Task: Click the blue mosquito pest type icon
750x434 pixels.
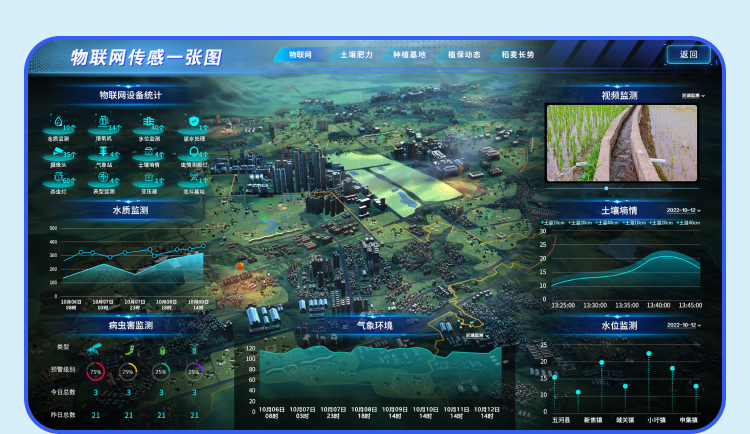Action: point(95,348)
